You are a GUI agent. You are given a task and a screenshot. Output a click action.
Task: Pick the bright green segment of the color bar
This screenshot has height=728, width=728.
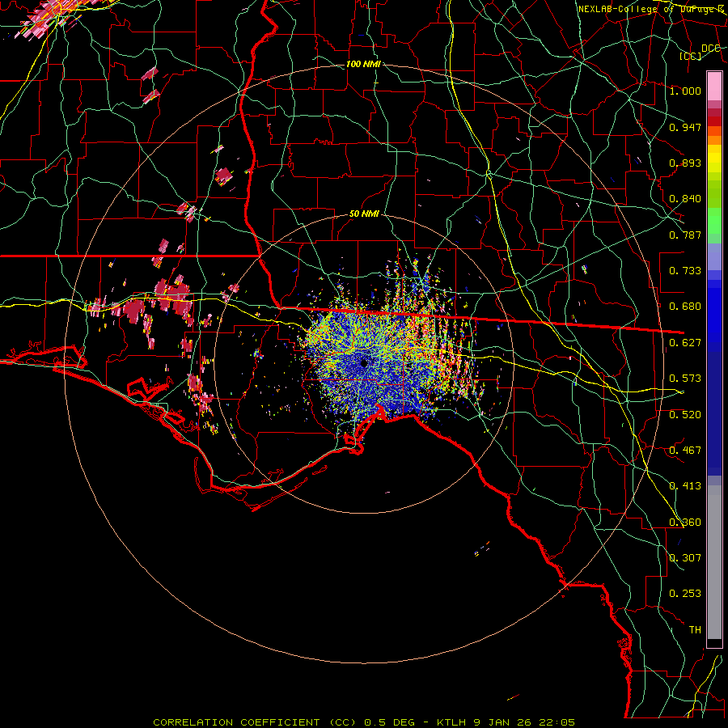point(714,221)
